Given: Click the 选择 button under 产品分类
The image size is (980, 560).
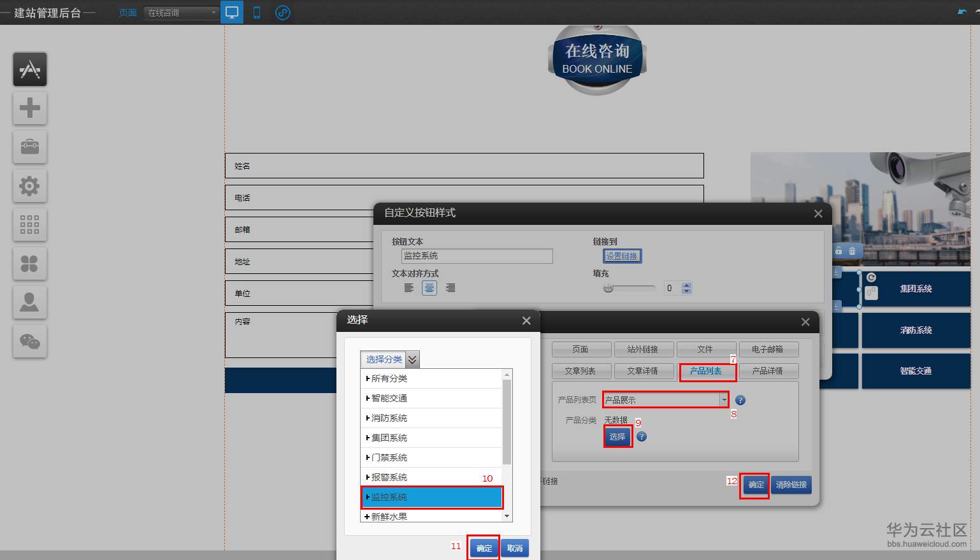Looking at the screenshot, I should [x=617, y=436].
